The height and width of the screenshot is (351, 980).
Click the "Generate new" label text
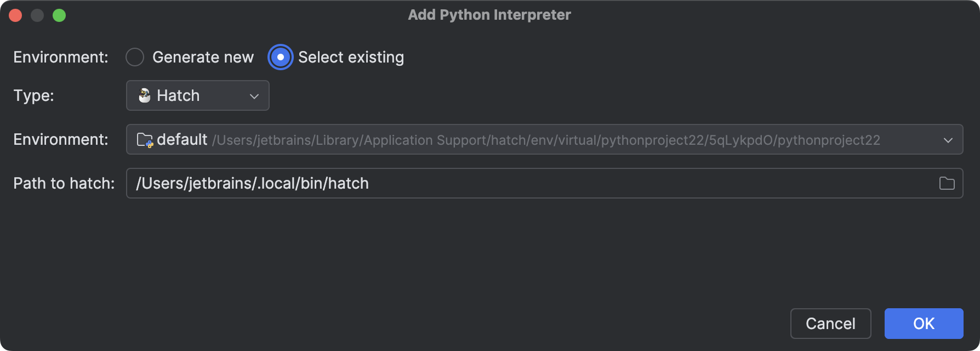[203, 57]
